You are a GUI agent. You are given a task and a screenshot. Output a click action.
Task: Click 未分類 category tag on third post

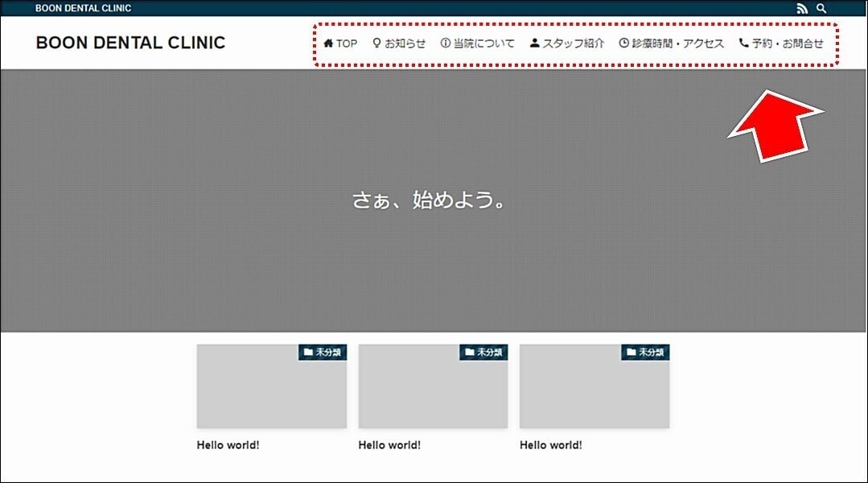[x=645, y=353]
